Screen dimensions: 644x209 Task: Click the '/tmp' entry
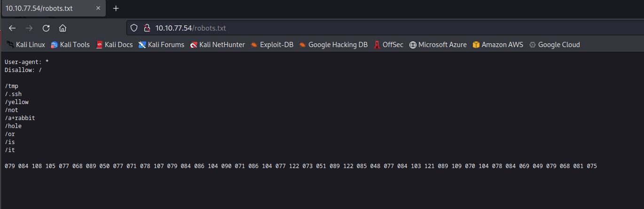11,86
